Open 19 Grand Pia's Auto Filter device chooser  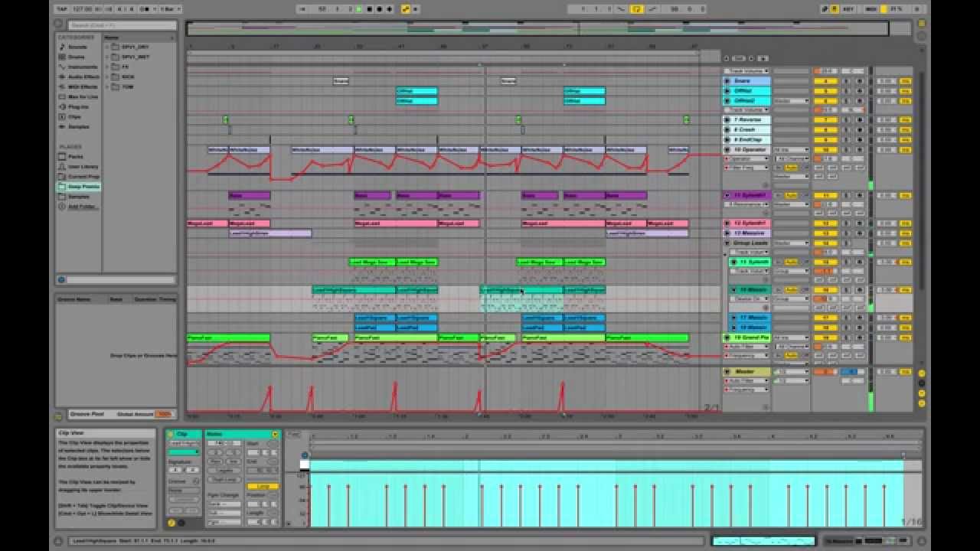pyautogui.click(x=748, y=347)
